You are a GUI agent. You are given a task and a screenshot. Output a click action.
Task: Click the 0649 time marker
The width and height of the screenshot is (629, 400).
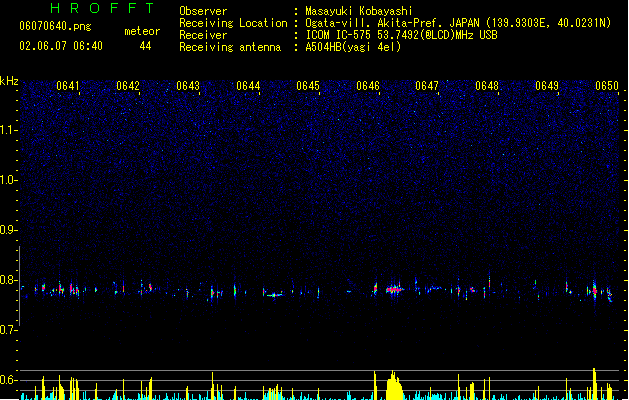click(x=547, y=86)
